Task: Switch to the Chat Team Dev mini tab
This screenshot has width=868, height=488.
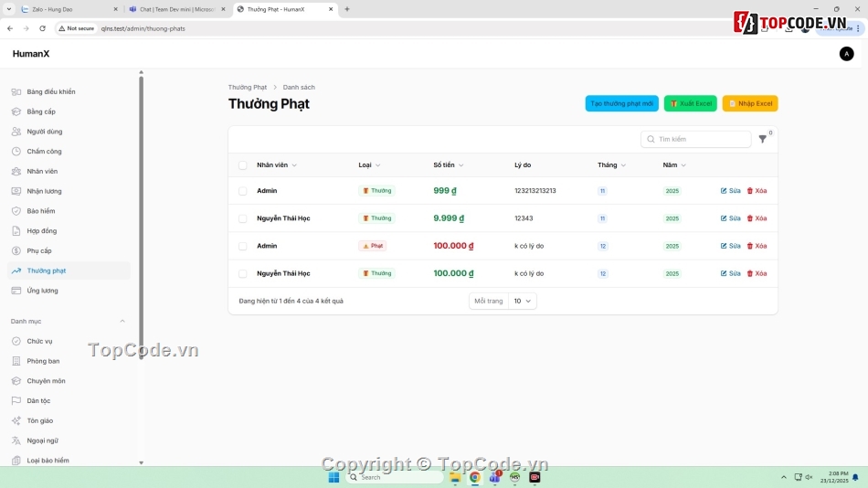Action: tap(176, 9)
